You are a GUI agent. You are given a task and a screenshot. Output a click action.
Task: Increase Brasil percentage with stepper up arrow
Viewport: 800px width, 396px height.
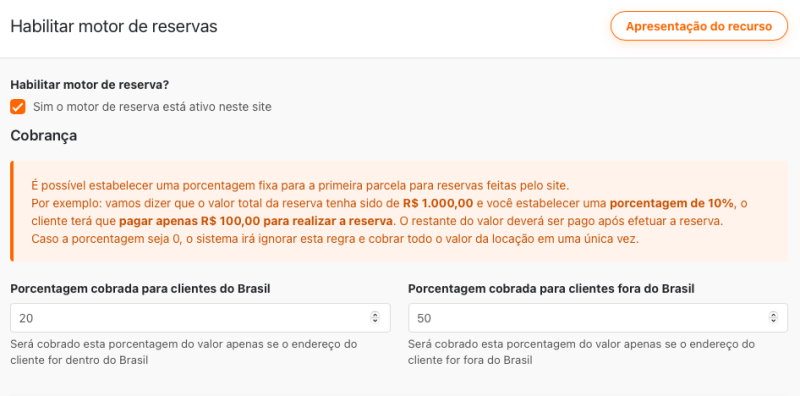click(x=375, y=315)
